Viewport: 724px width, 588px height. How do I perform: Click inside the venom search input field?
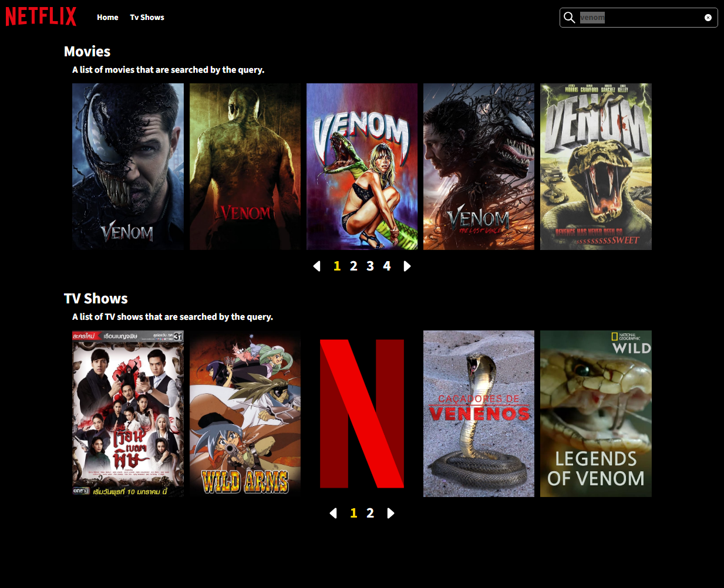point(640,18)
